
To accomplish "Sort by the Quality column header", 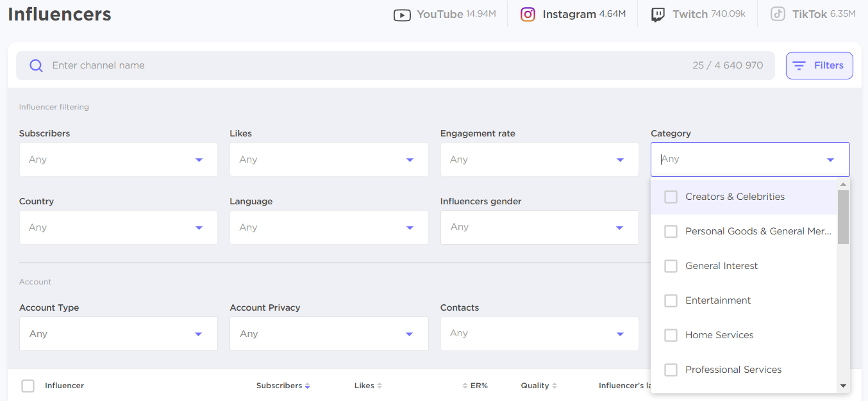I will (x=535, y=386).
